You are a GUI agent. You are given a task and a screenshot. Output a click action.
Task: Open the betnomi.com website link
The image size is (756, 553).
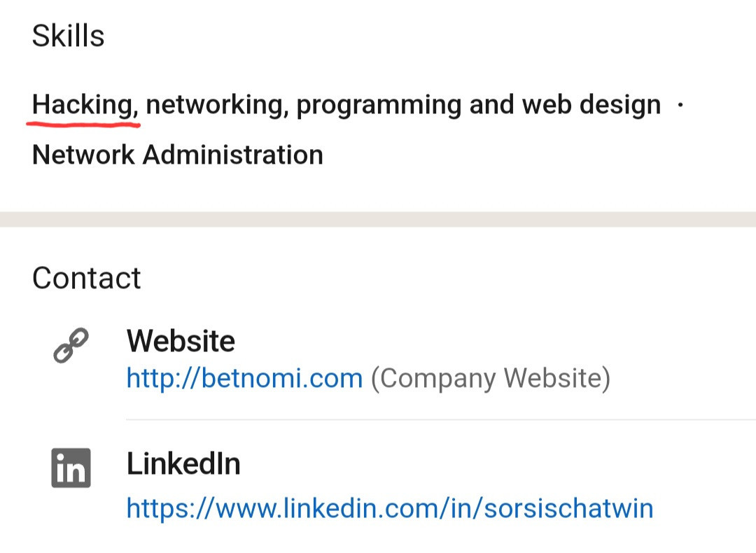[244, 378]
